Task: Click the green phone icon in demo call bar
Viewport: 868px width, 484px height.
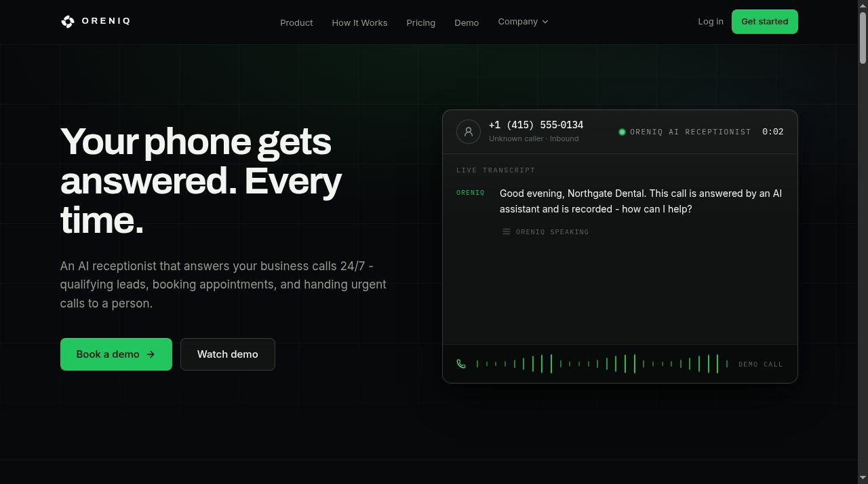Action: pyautogui.click(x=461, y=364)
